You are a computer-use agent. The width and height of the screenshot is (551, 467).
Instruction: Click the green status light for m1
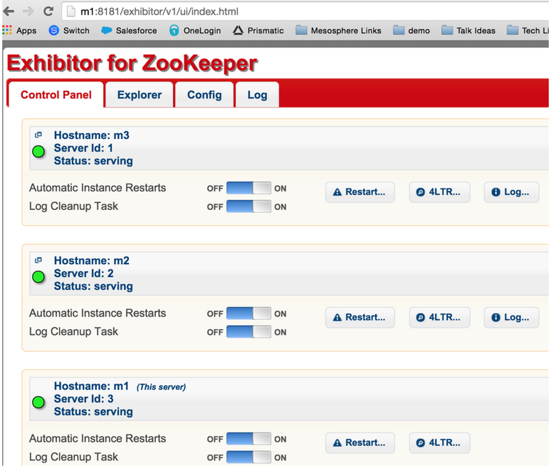coord(38,402)
